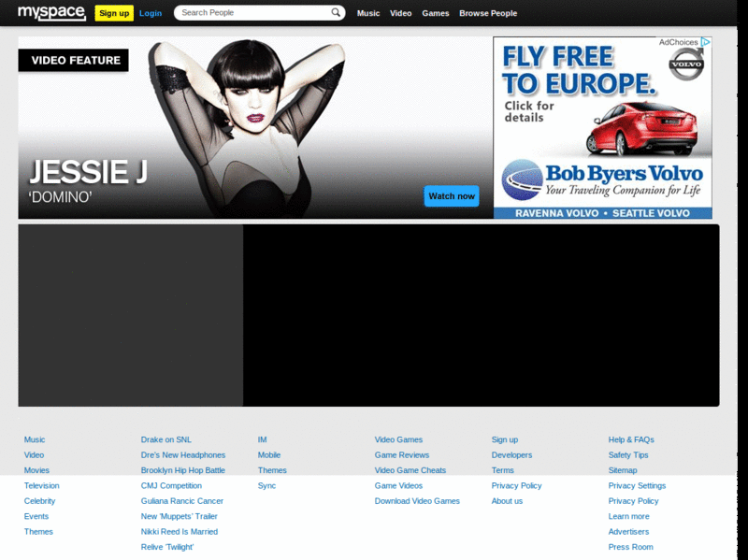748x560 pixels.
Task: Open the Events footer link
Action: point(36,516)
